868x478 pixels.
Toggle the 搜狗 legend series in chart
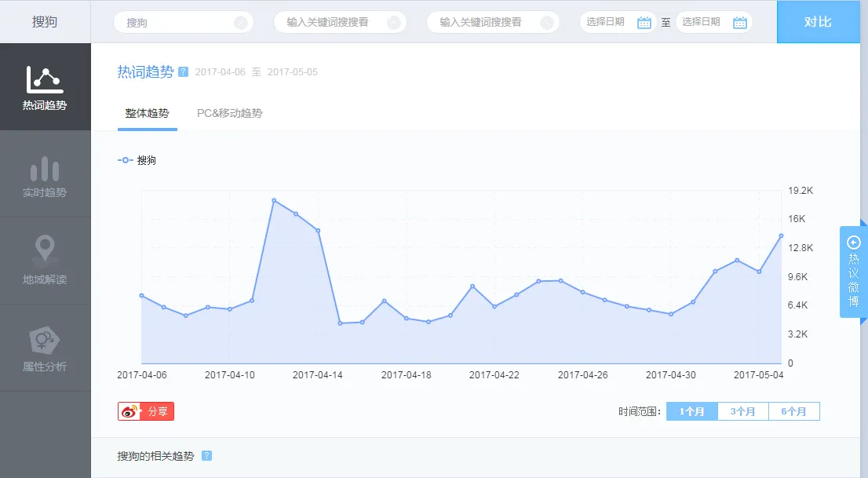click(137, 160)
